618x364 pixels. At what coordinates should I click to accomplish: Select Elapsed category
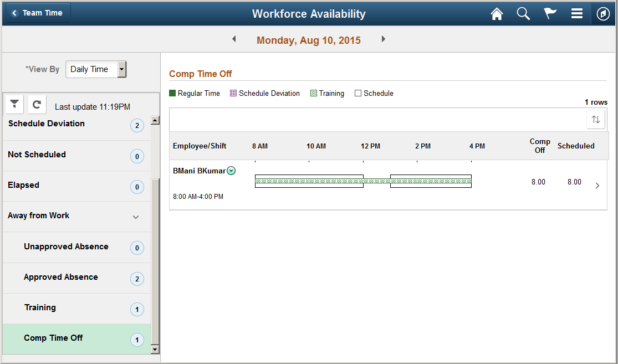pos(77,186)
